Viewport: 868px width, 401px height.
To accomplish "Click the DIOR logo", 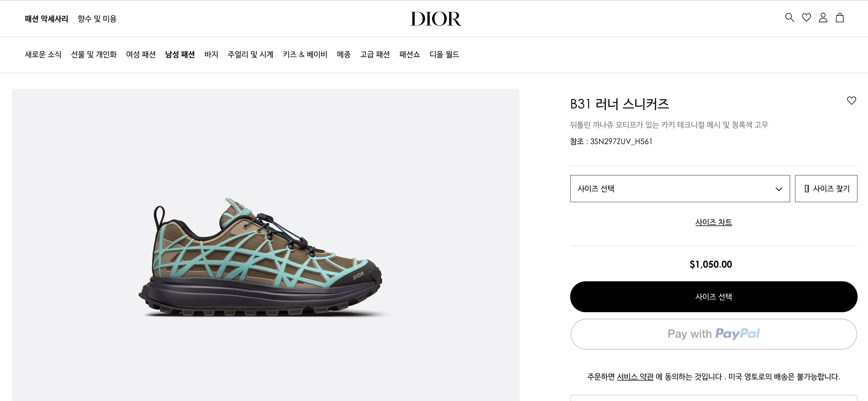I will click(x=436, y=18).
